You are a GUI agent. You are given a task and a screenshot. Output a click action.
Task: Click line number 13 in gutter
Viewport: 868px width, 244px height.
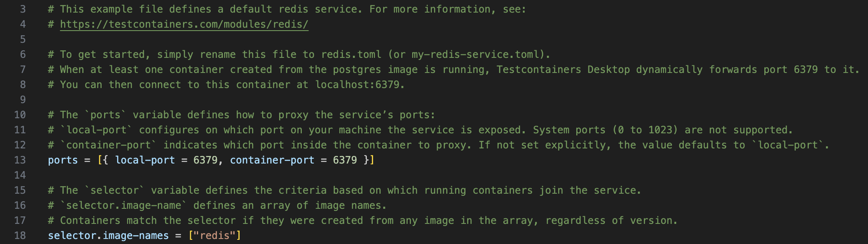coord(20,160)
